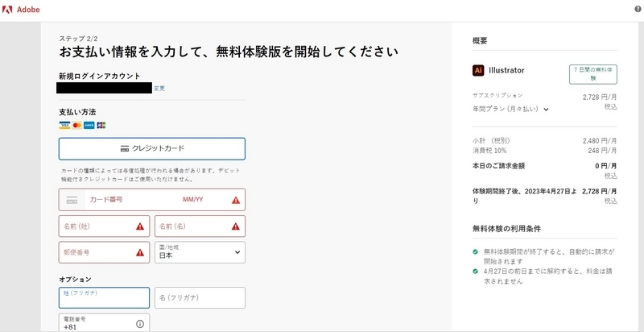The width and height of the screenshot is (644, 332).
Task: Open the 国/地域 日本 country dropdown
Action: (x=200, y=252)
